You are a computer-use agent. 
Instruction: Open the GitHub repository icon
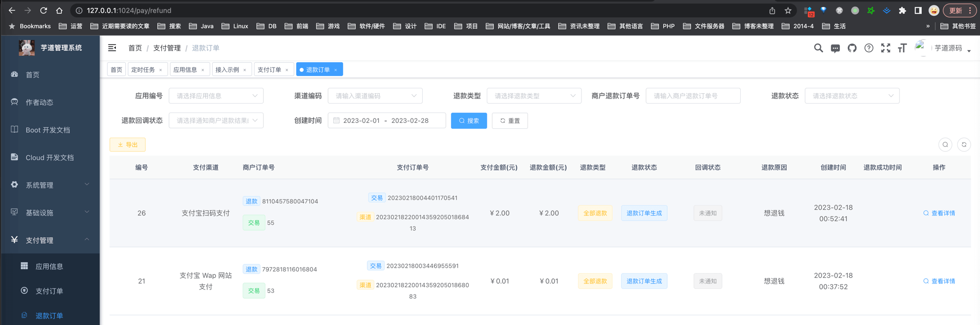tap(852, 48)
